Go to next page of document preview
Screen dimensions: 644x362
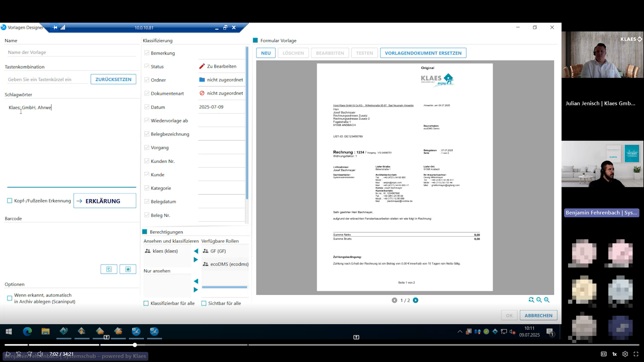coord(415,300)
